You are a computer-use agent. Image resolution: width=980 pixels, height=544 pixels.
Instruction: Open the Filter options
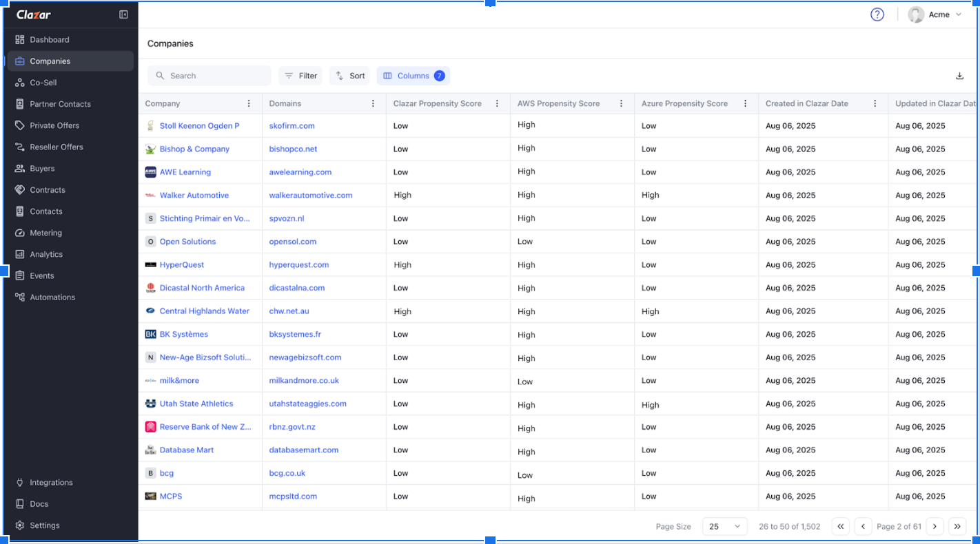tap(300, 76)
